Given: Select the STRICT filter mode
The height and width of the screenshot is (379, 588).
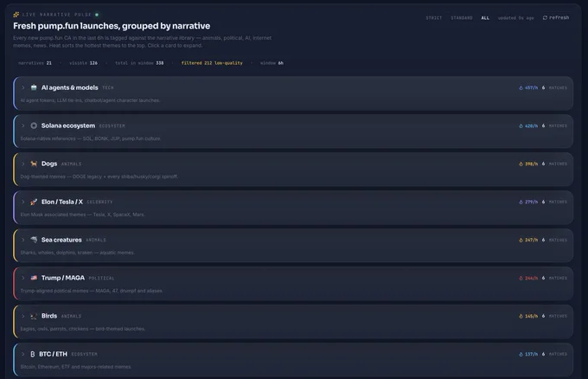Looking at the screenshot, I should point(434,18).
